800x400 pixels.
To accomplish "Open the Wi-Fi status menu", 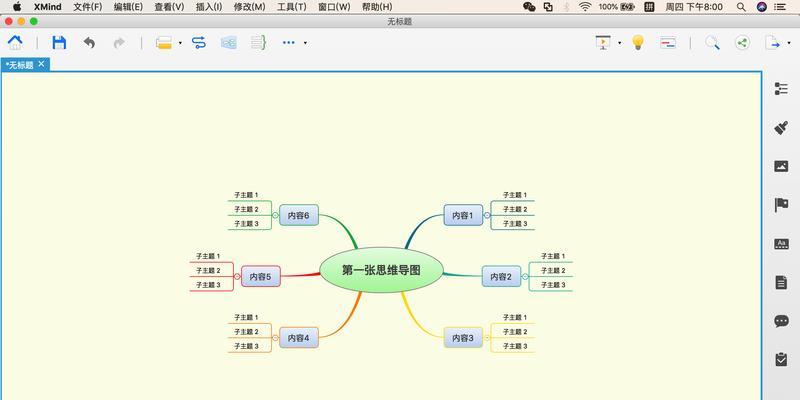I will pos(585,7).
